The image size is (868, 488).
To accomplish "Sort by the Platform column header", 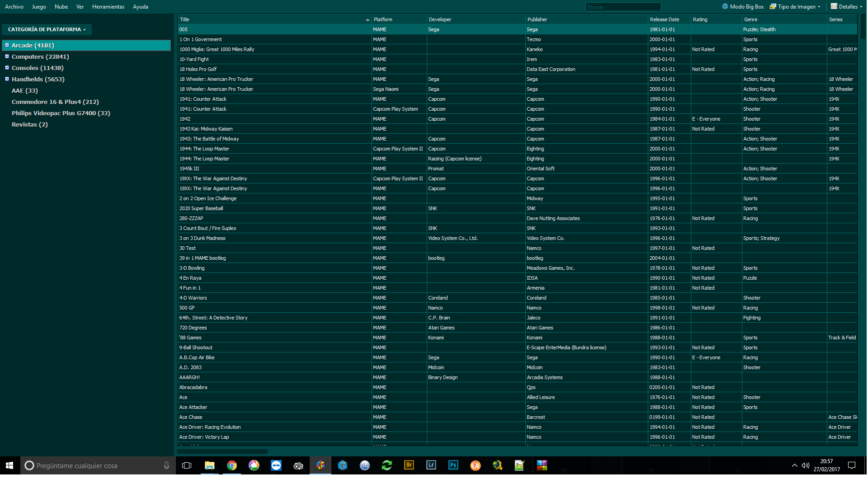I will (399, 19).
